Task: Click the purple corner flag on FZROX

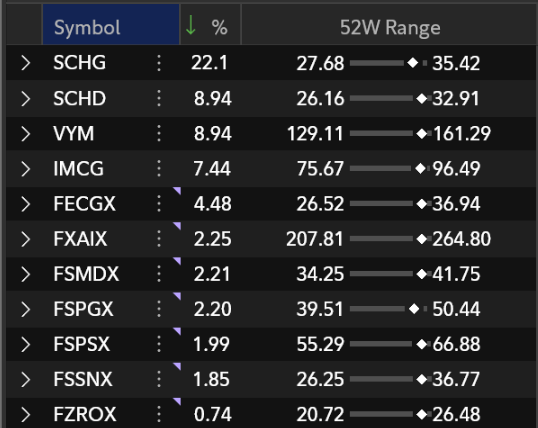Action: [178, 401]
